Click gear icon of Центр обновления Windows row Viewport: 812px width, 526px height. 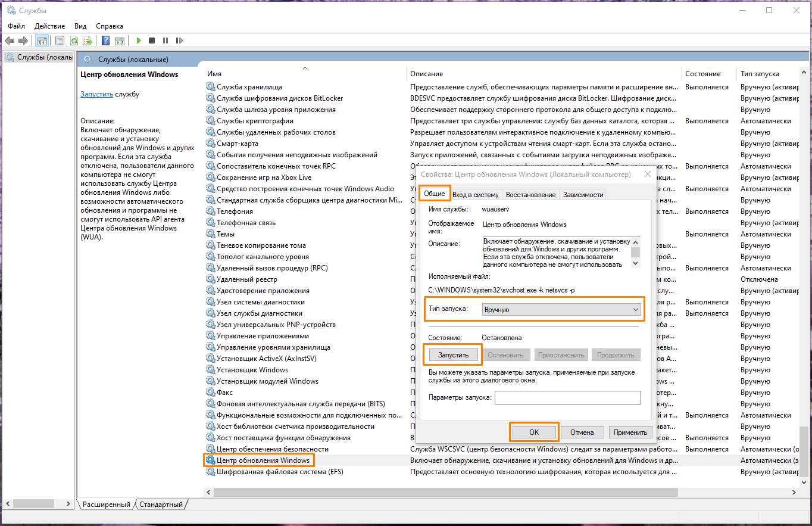(210, 460)
